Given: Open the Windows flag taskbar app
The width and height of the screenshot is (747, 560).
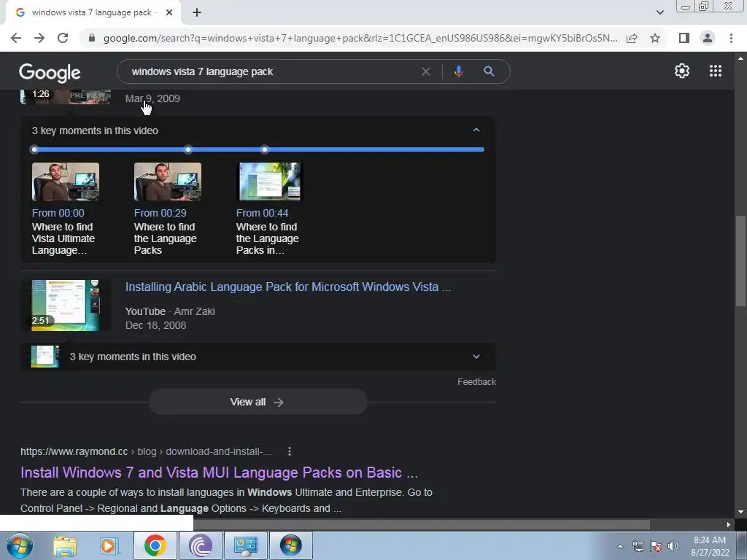Looking at the screenshot, I should 291,545.
